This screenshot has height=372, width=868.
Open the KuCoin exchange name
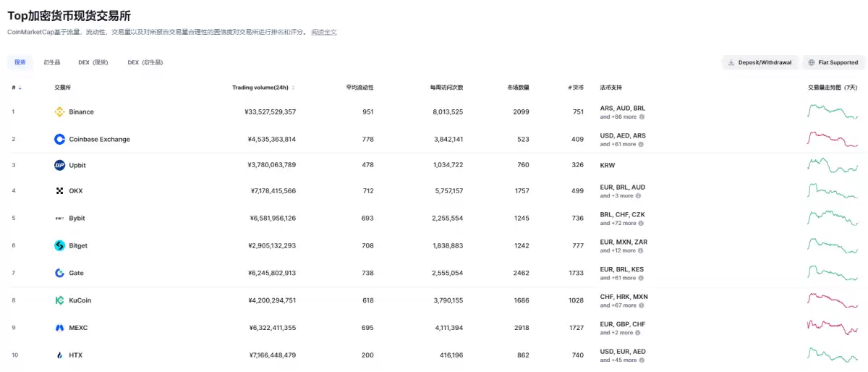click(80, 300)
